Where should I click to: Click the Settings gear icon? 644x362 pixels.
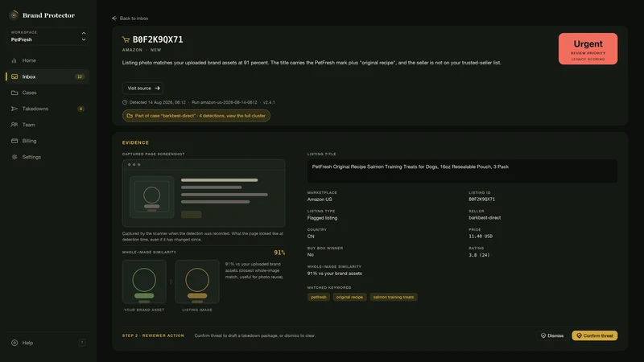click(x=14, y=157)
